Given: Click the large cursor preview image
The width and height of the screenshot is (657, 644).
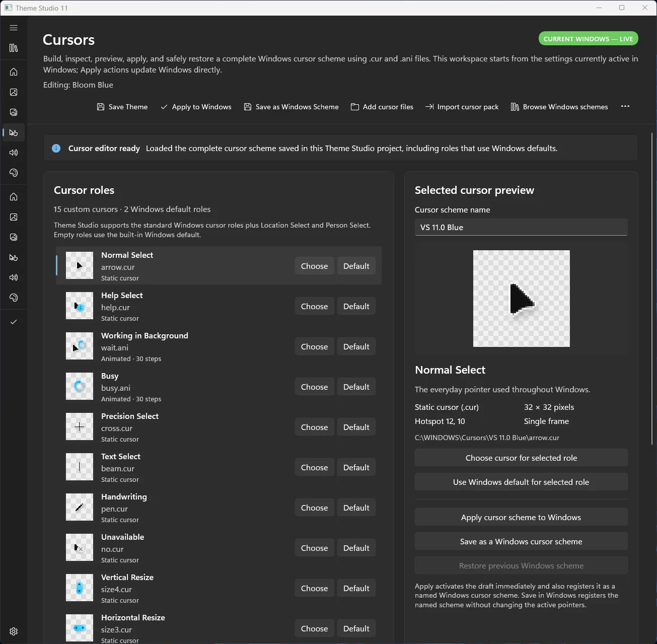Looking at the screenshot, I should click(522, 299).
